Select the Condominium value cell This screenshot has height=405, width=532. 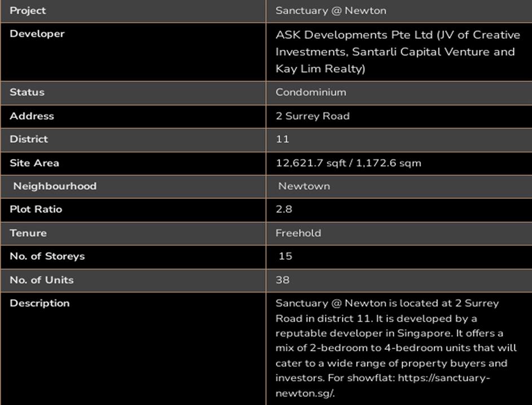pos(311,92)
